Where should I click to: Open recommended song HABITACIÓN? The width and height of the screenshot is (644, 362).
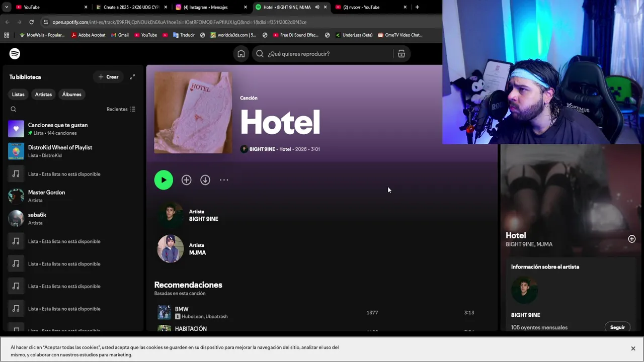(191, 329)
